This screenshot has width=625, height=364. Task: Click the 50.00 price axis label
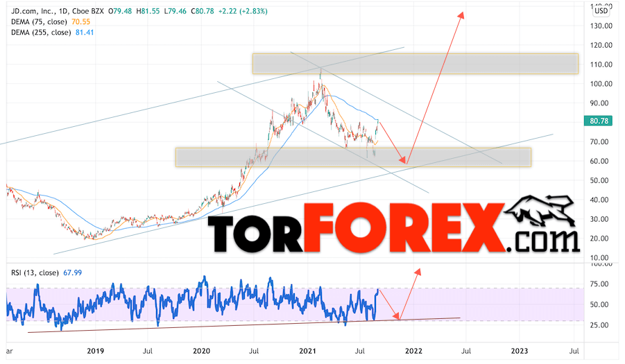click(x=599, y=180)
